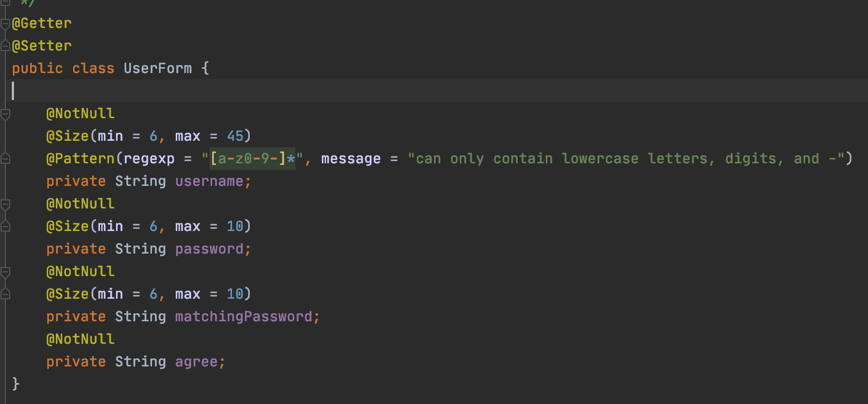Click fold marker beside @Size above password

click(5, 227)
